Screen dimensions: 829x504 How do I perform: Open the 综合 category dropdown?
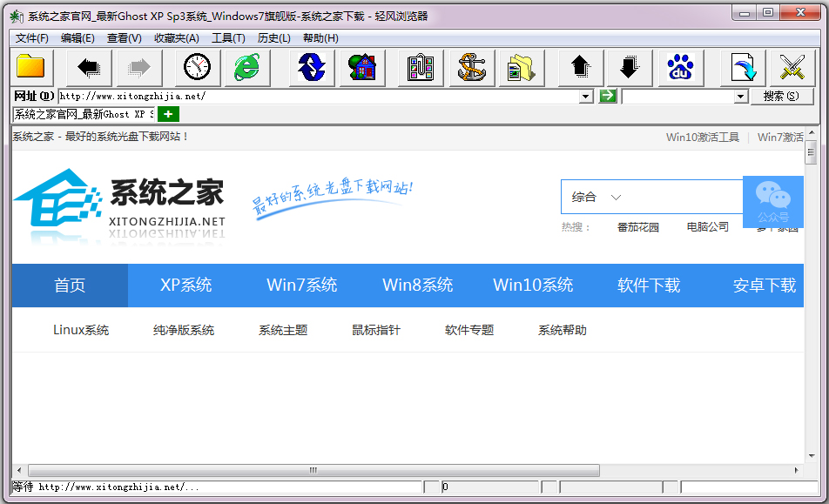click(596, 197)
